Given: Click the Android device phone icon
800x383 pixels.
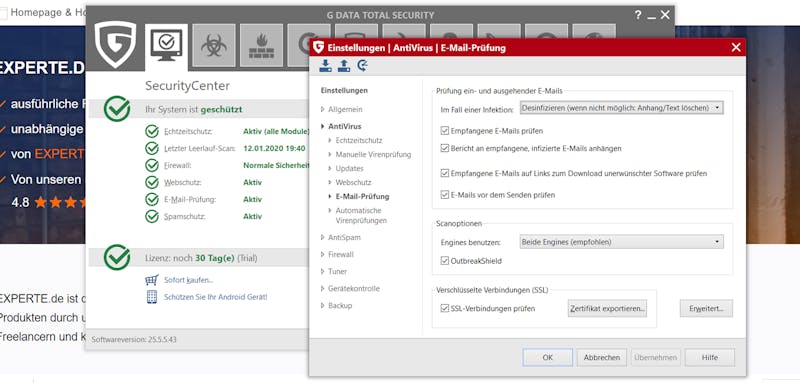Looking at the screenshot, I should coord(152,297).
